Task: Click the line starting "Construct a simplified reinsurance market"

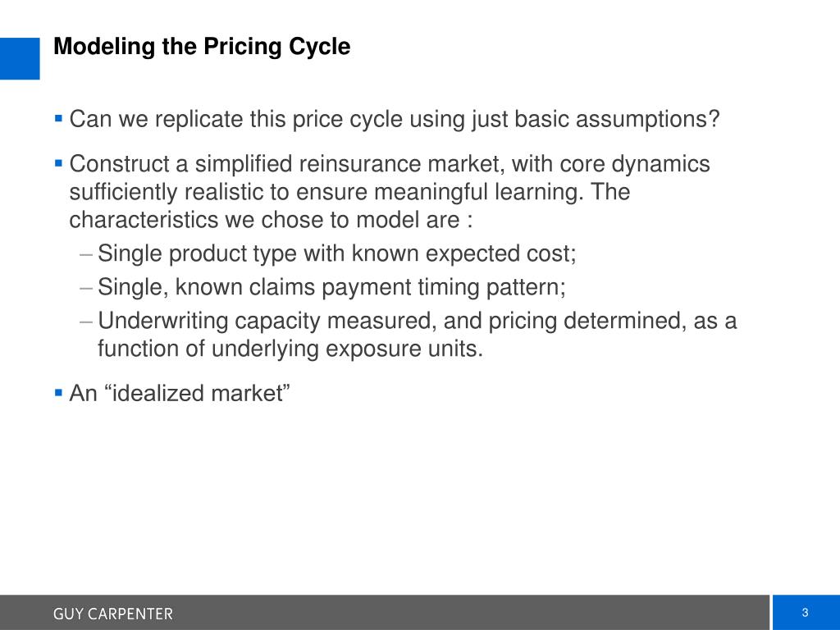Action: (x=390, y=164)
